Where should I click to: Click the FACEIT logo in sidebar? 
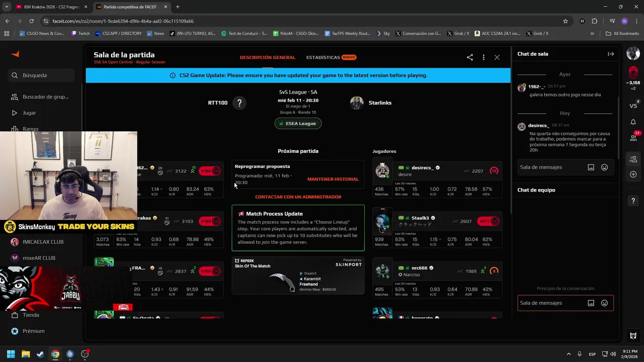(15, 54)
